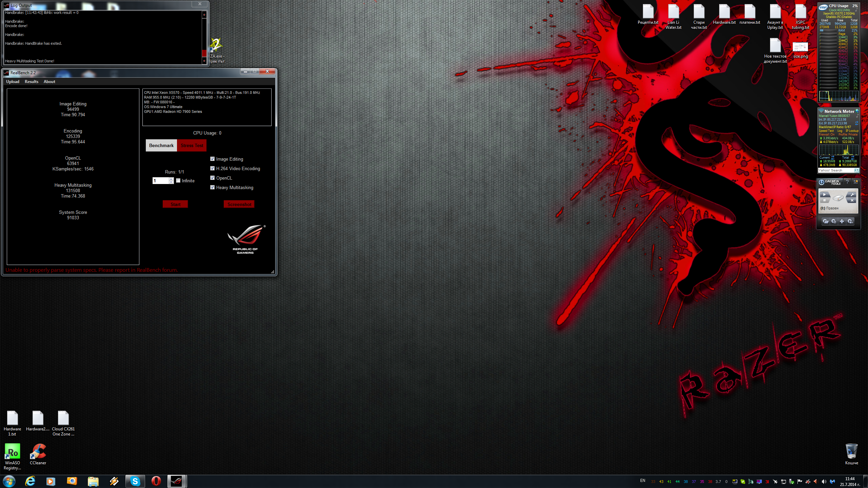Open the Upload menu
This screenshot has width=868, height=488.
pos(13,82)
